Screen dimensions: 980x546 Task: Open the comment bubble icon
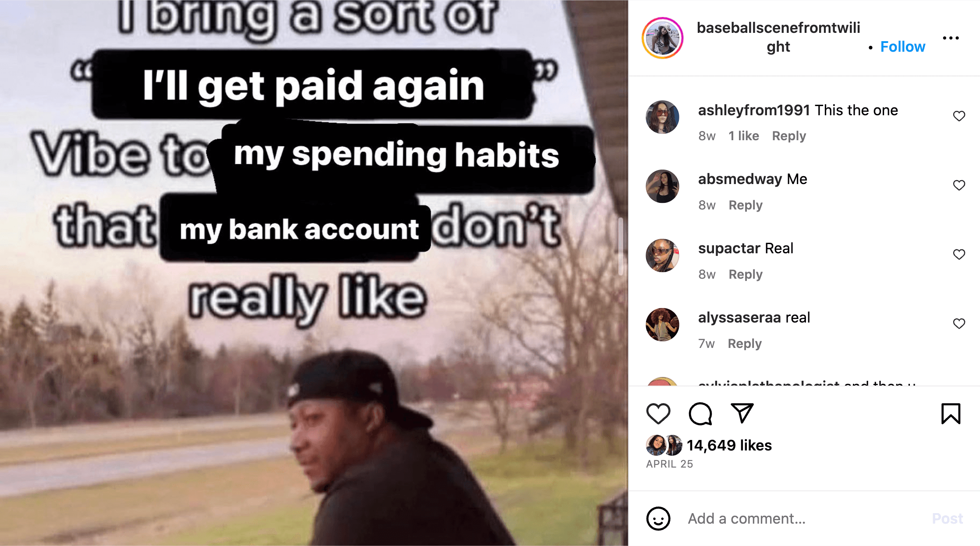pos(700,414)
